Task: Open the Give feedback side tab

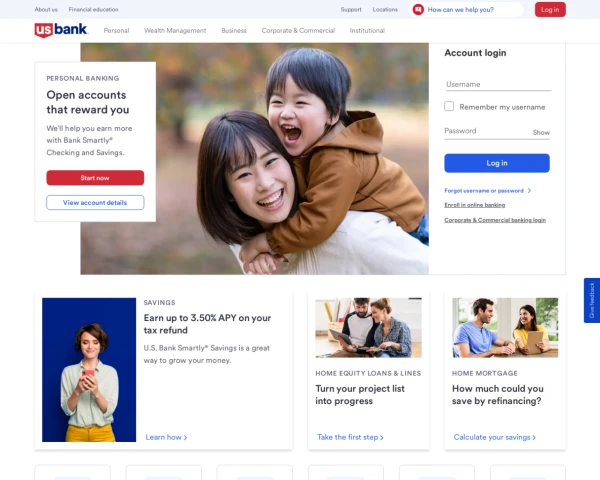Action: [x=592, y=300]
